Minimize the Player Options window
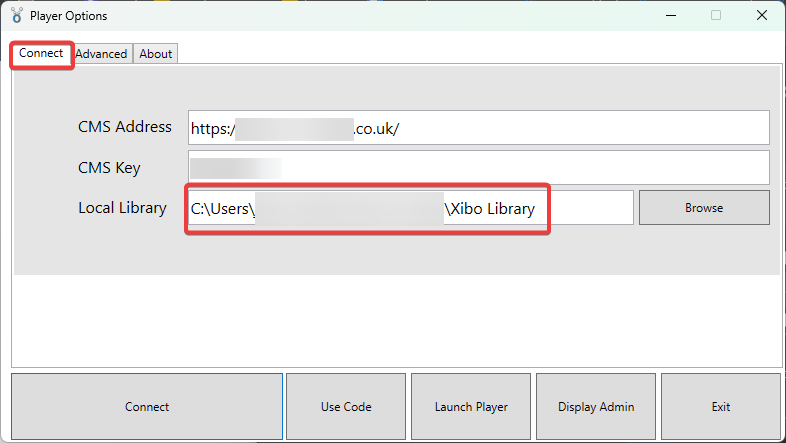This screenshot has height=443, width=786. click(x=671, y=16)
